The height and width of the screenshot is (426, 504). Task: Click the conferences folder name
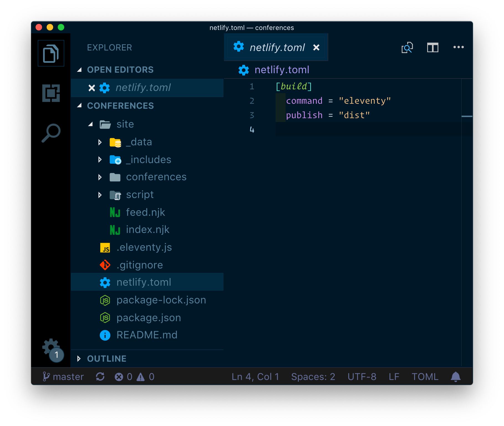coord(156,177)
